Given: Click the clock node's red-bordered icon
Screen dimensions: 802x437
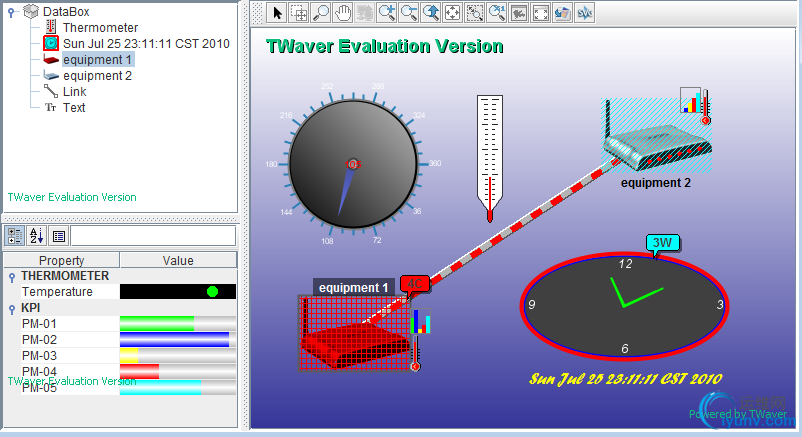Looking at the screenshot, I should (x=51, y=43).
